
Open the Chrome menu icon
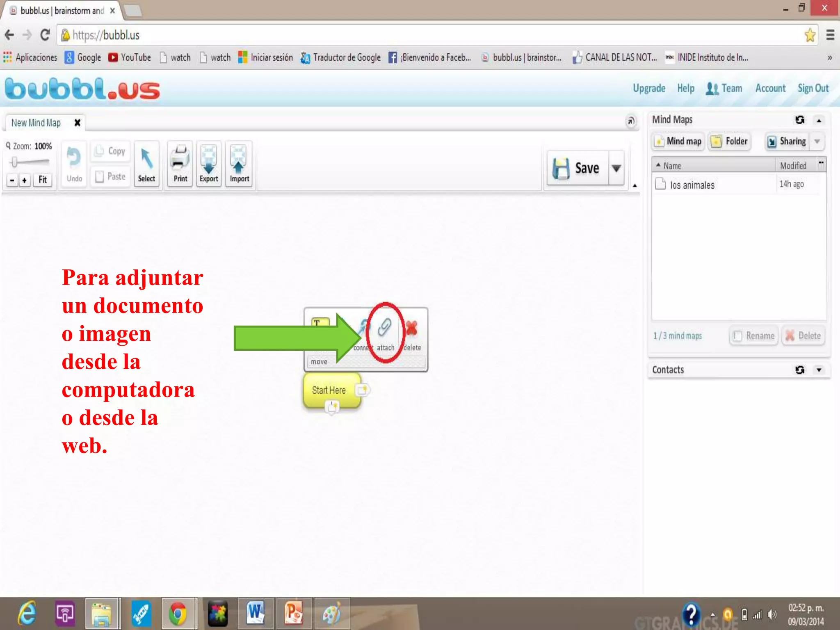coord(830,35)
